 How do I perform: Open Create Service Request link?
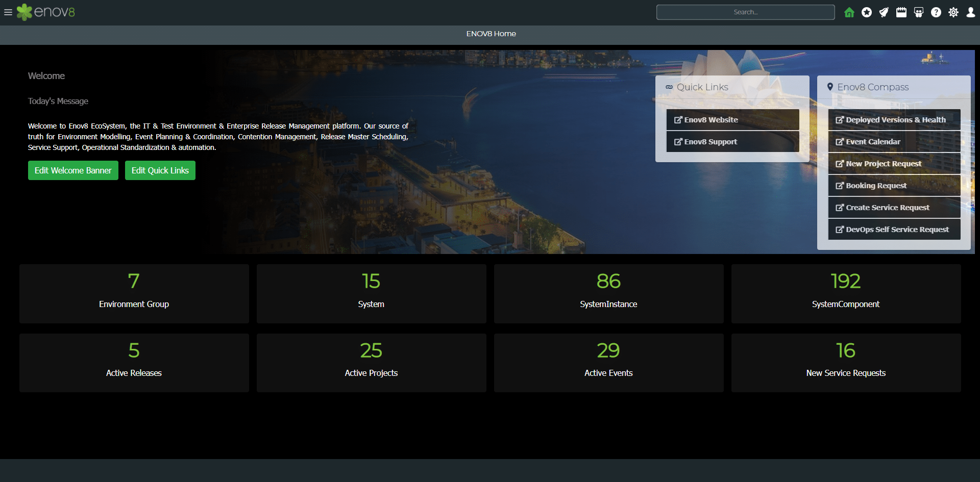894,208
